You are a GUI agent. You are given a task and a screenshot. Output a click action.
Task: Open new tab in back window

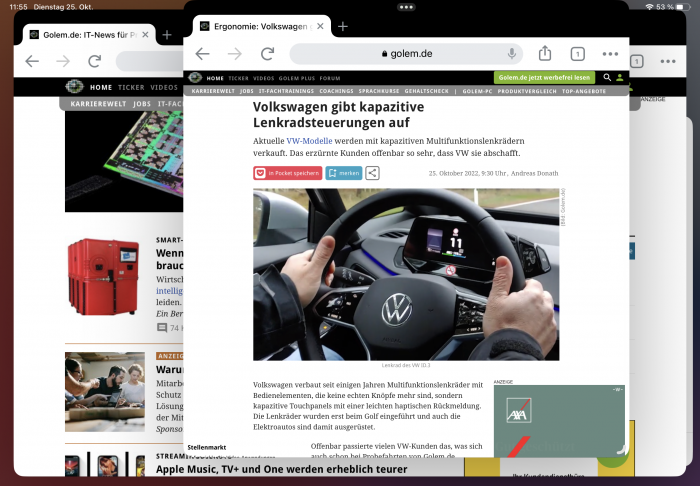(167, 35)
